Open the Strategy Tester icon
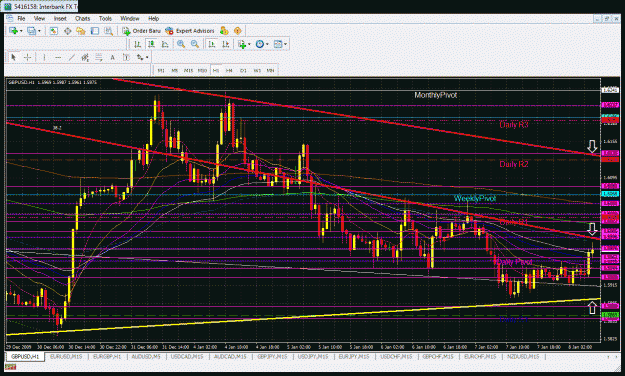The height and width of the screenshot is (376, 625). pyautogui.click(x=108, y=31)
